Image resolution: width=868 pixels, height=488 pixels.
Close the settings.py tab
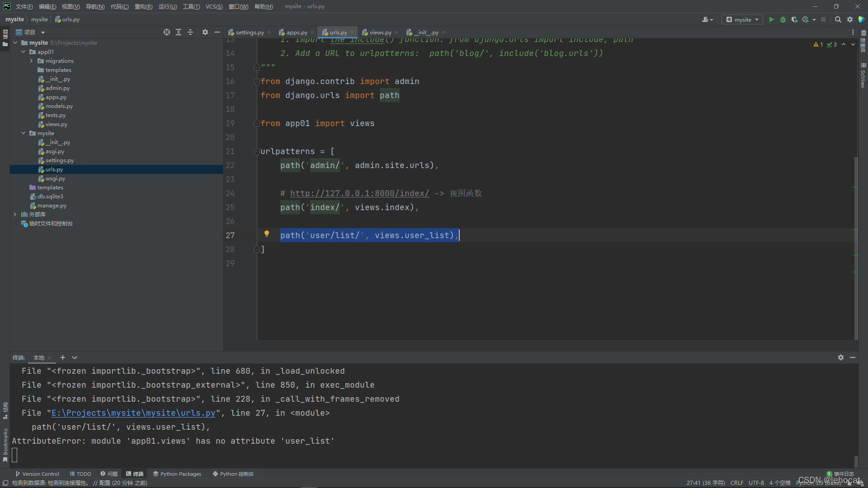pos(269,33)
